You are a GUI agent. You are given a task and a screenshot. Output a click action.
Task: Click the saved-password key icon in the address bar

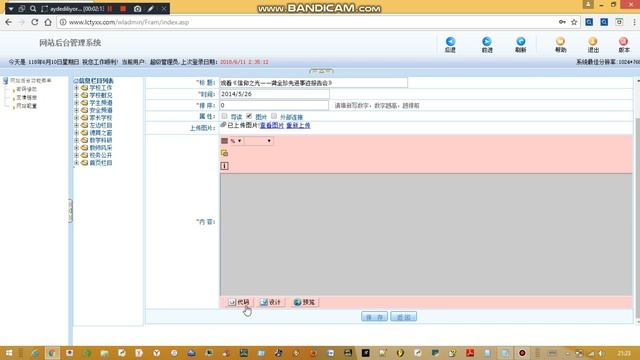click(x=562, y=22)
